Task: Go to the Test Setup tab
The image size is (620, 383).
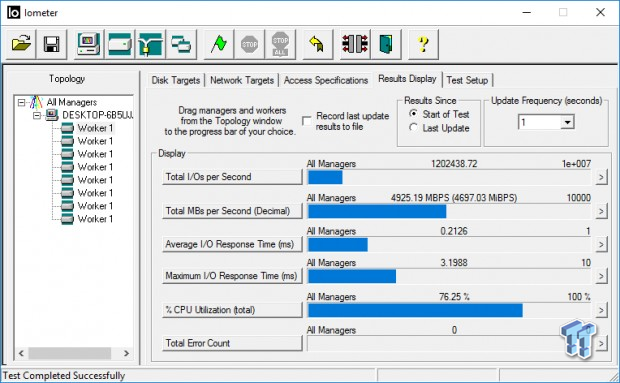Action: 467,80
